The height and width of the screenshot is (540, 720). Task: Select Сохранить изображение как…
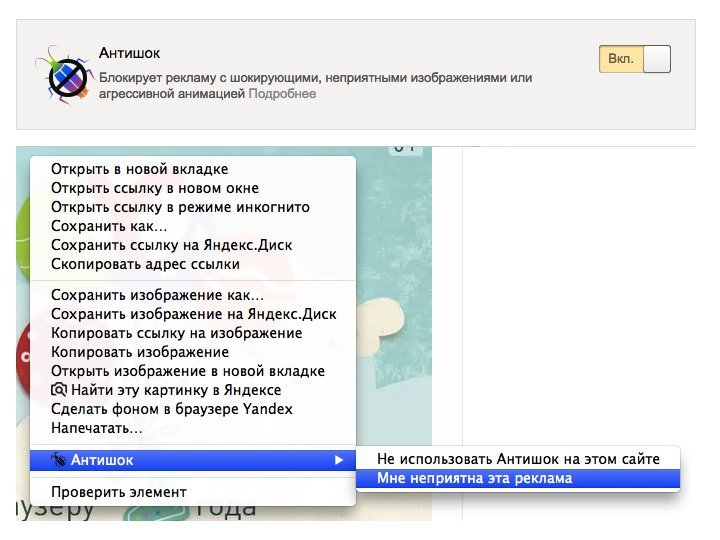click(193, 295)
